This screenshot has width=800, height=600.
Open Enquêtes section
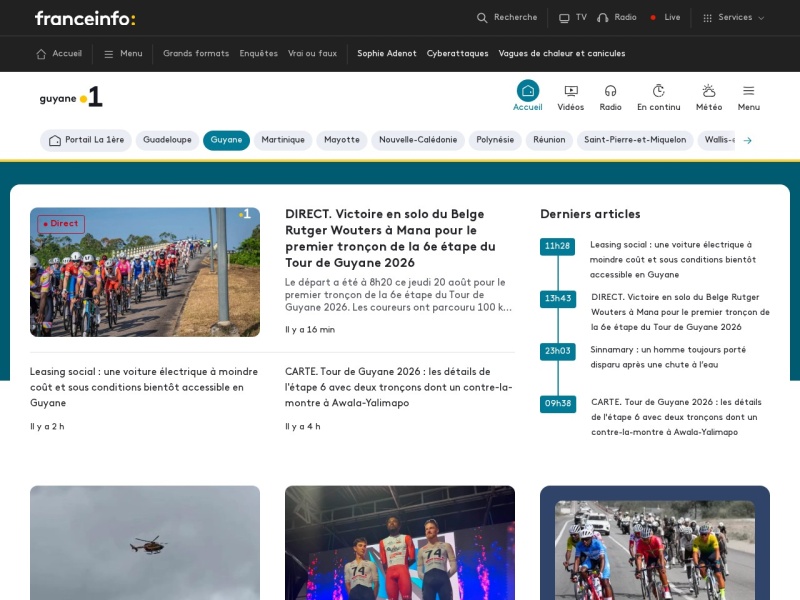[x=259, y=54]
